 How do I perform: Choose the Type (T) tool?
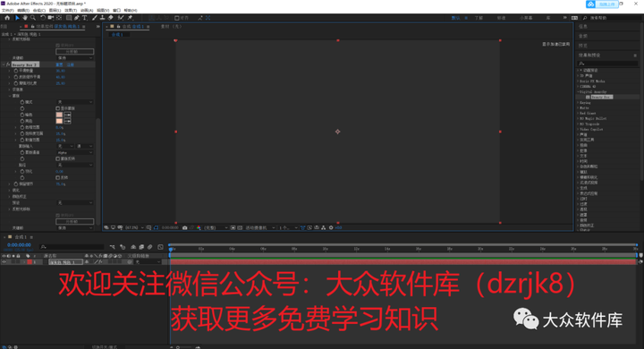pos(85,18)
